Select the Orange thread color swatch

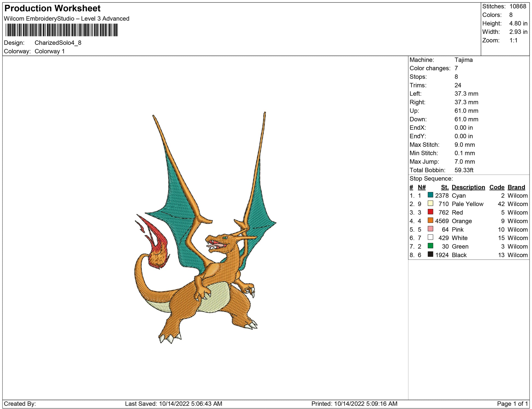[430, 220]
